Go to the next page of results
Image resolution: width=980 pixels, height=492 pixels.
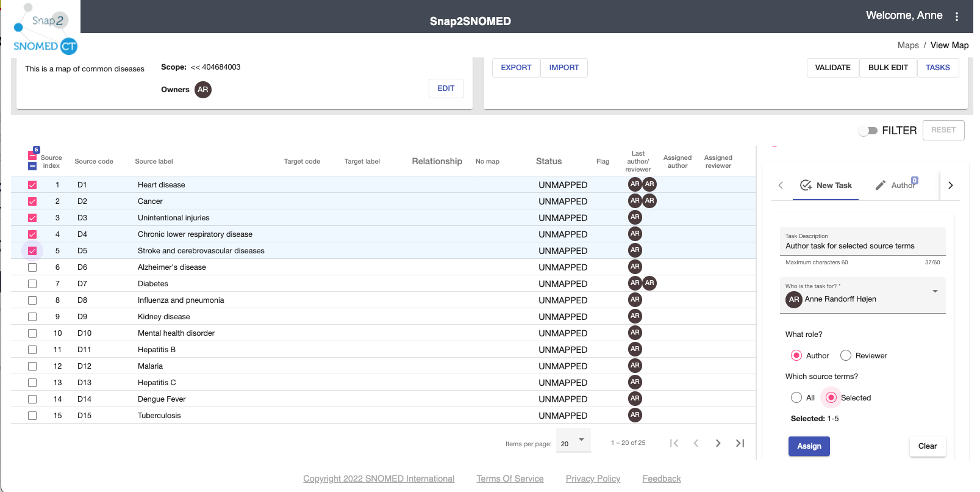tap(718, 443)
